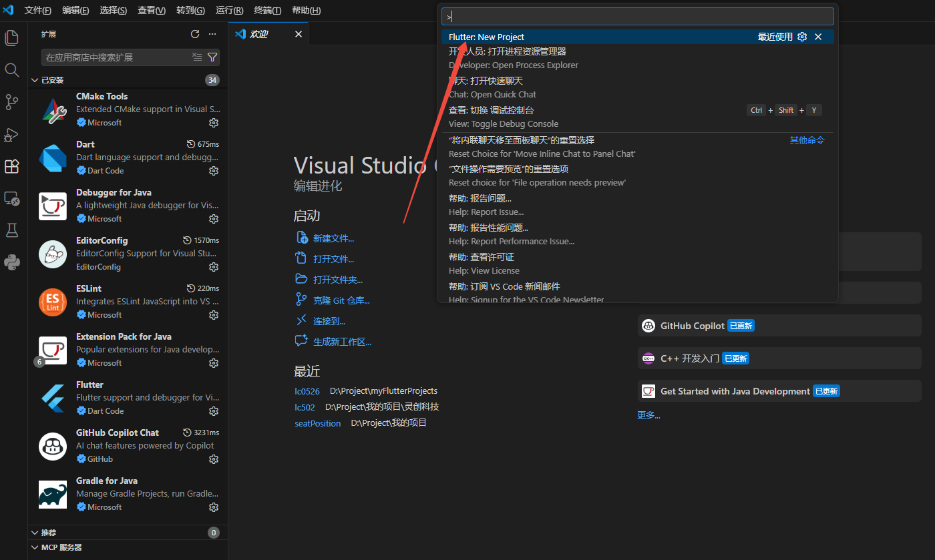Open Gradle for Java manage gear
Screen dimensions: 935x560
pyautogui.click(x=214, y=507)
